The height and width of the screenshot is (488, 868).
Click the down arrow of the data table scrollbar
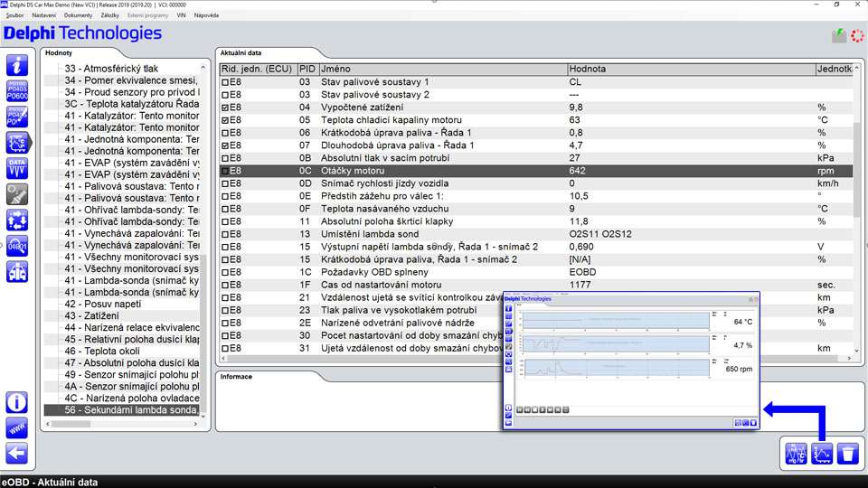tap(857, 351)
